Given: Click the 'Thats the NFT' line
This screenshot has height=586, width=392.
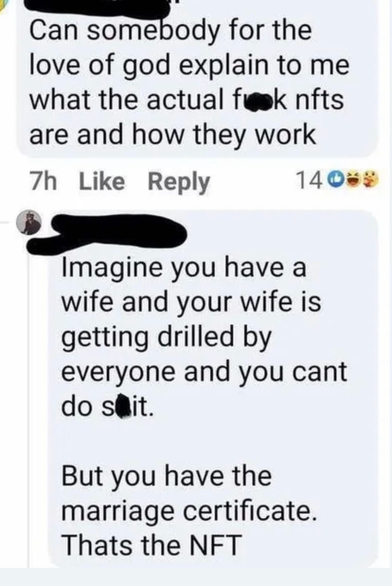Looking at the screenshot, I should tap(151, 545).
